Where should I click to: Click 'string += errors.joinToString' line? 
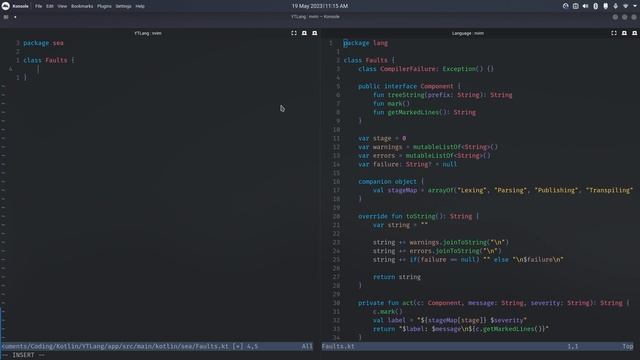pyautogui.click(x=437, y=251)
